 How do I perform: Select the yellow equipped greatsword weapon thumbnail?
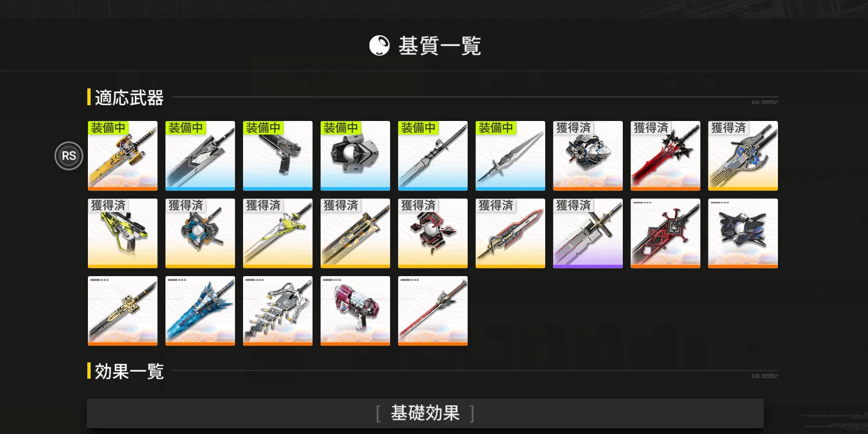coord(123,156)
